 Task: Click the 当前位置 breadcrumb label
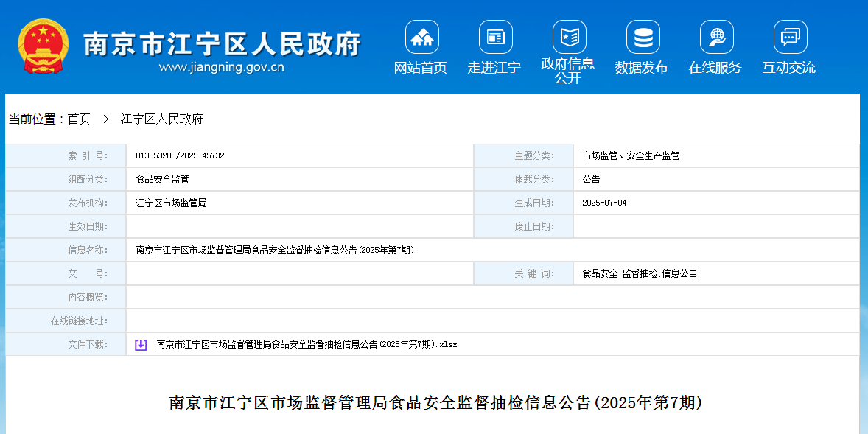point(36,119)
